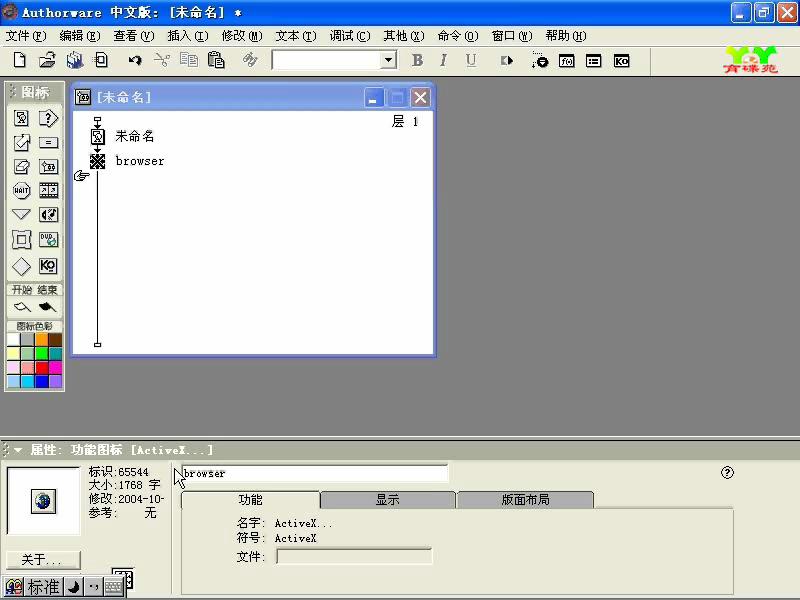800x600 pixels.
Task: Click the Import toolbar icon
Action: point(101,60)
